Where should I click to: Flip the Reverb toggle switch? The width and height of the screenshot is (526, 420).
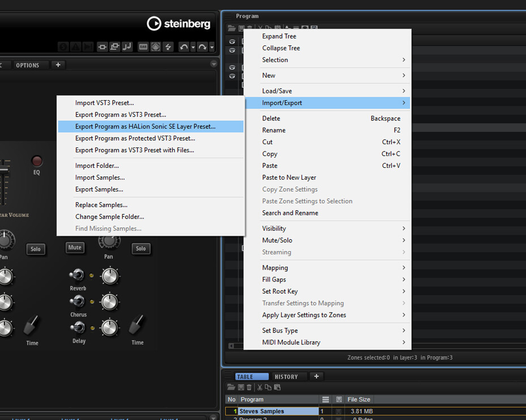pyautogui.click(x=77, y=275)
